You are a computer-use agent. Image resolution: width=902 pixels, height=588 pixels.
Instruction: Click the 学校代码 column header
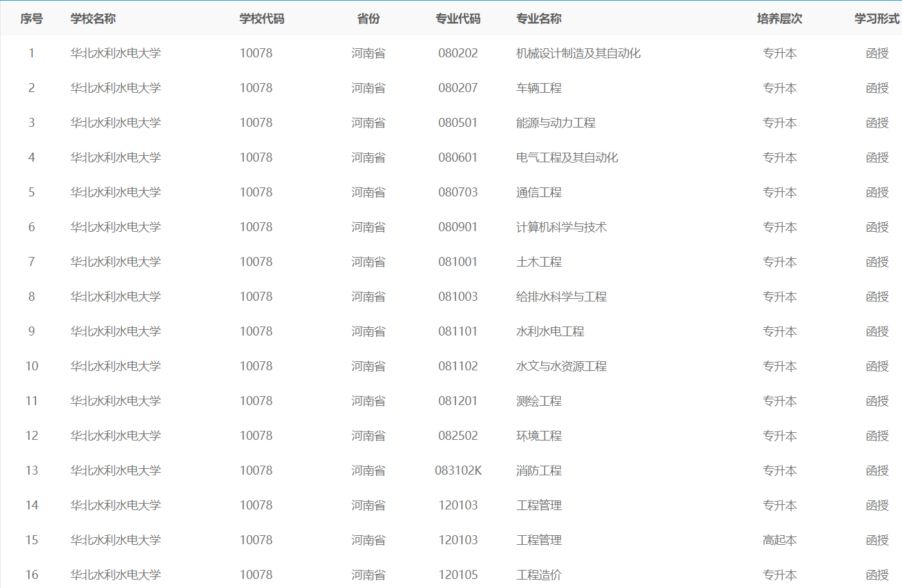click(x=262, y=19)
